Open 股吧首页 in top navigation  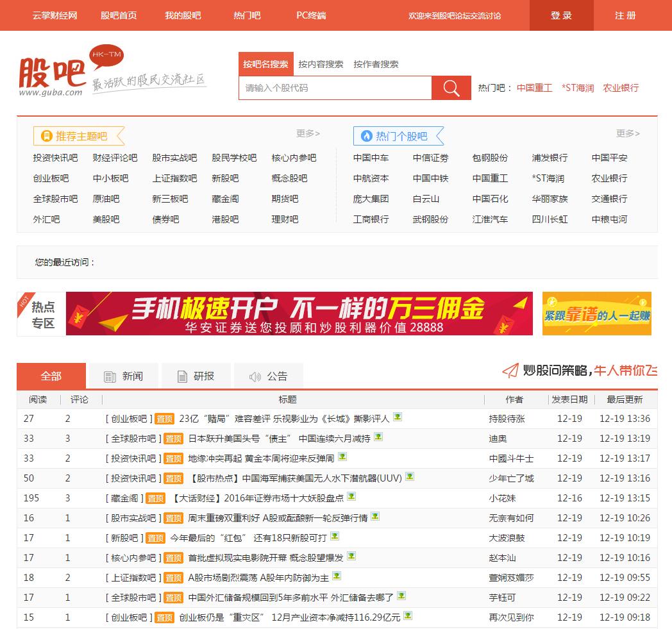pyautogui.click(x=119, y=15)
